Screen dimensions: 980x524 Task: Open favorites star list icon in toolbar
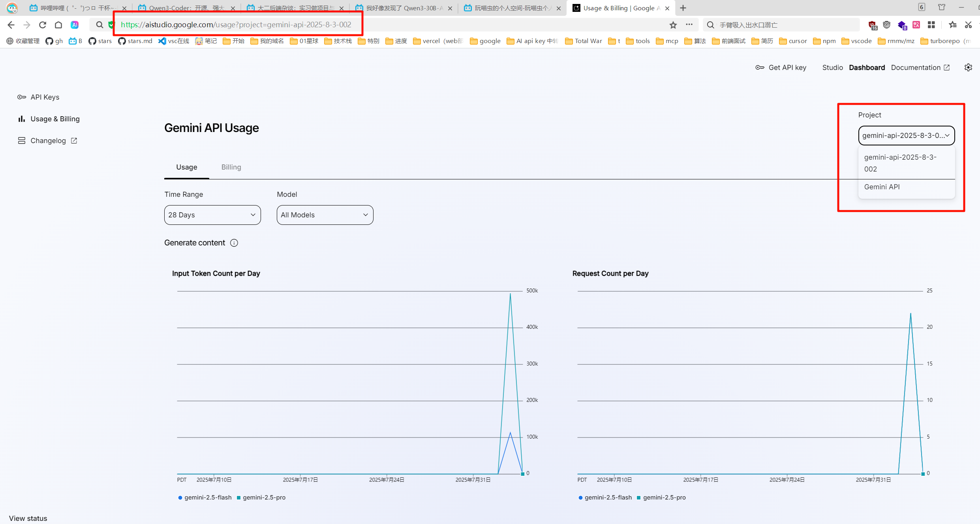[953, 25]
